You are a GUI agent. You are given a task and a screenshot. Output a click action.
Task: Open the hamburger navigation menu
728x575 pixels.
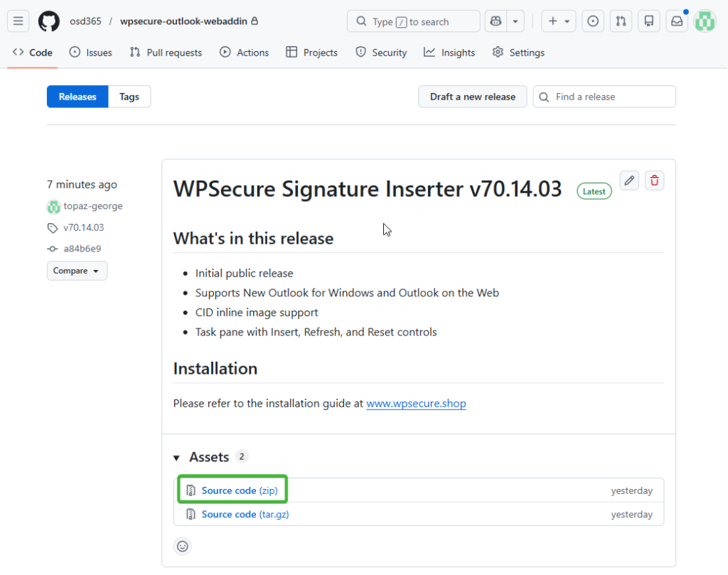18,21
